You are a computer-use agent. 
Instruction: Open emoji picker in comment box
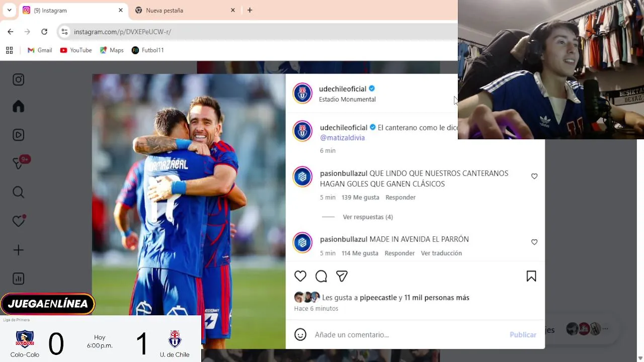[300, 334]
